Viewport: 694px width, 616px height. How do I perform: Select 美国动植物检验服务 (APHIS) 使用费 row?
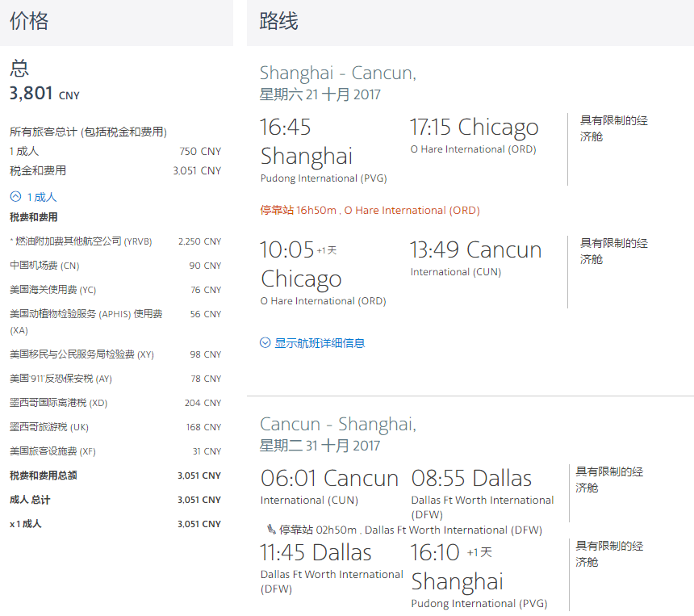coord(115,322)
